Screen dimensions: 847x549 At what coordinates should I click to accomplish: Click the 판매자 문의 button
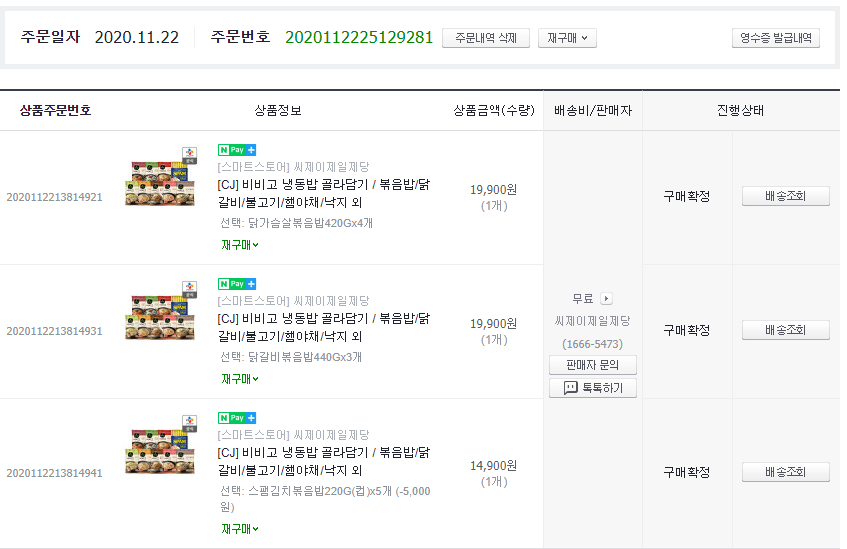point(593,365)
